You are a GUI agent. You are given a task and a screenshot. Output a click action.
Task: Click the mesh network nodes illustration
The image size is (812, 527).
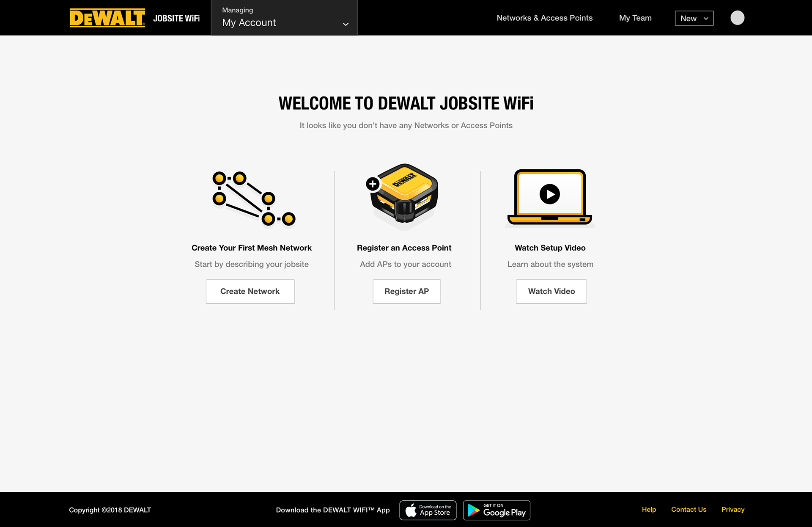(x=254, y=199)
